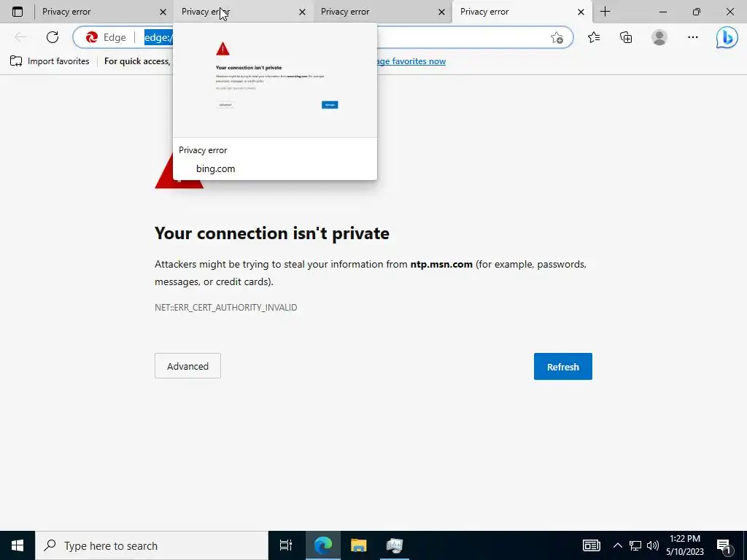Open a new tab with plus button
The image size is (747, 560).
tap(605, 12)
